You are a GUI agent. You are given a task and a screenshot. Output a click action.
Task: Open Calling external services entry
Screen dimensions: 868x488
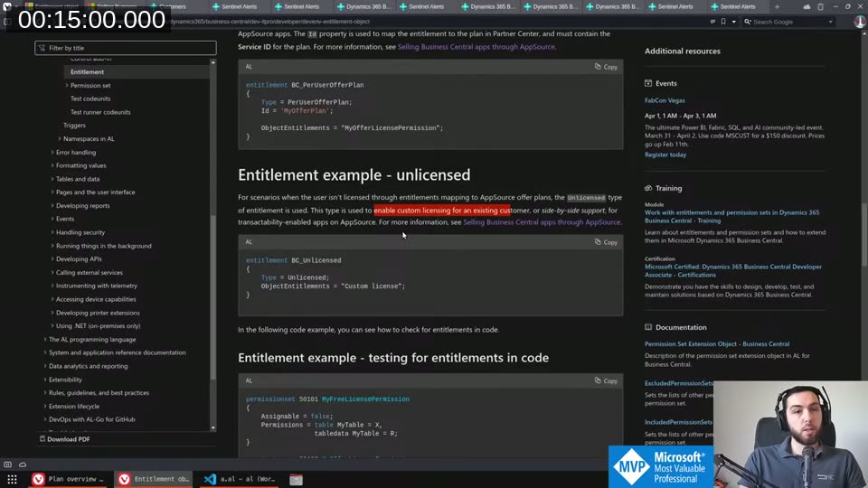90,272
